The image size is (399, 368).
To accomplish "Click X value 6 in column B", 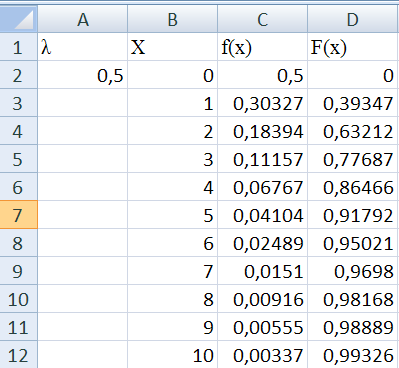I will [x=172, y=243].
